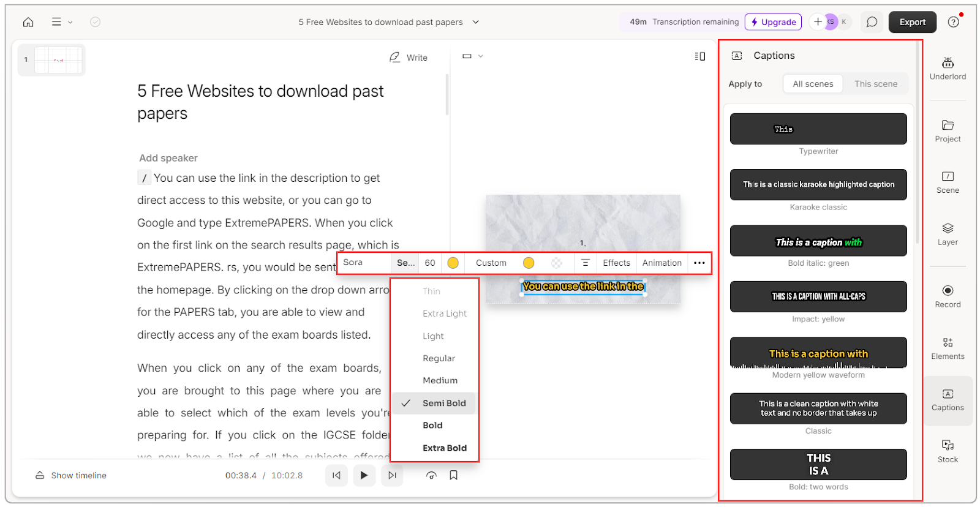Open the Effects option
Image resolution: width=980 pixels, height=507 pixels.
tap(616, 263)
